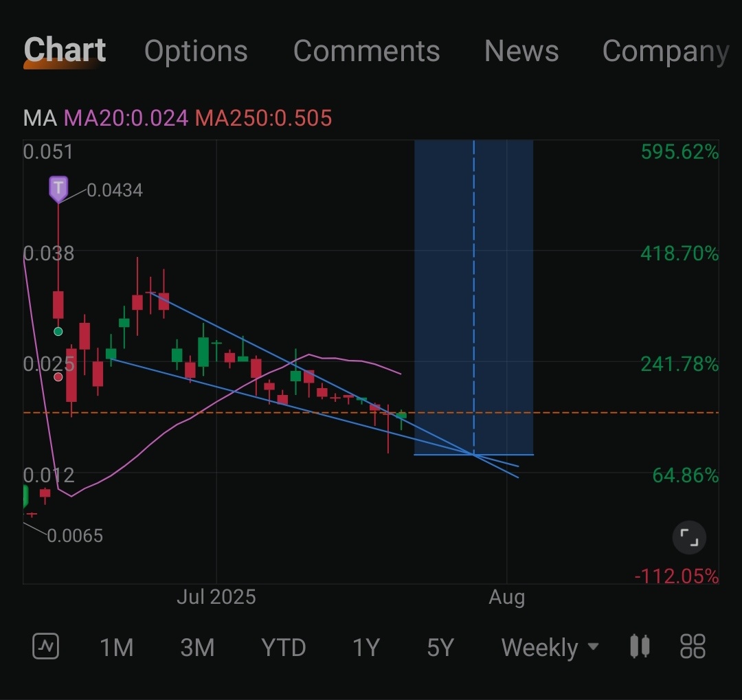Open the Company tab
This screenshot has width=742, height=700.
[665, 52]
